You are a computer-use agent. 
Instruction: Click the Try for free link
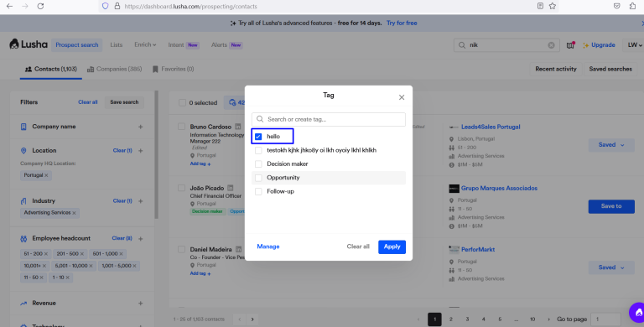coord(402,23)
